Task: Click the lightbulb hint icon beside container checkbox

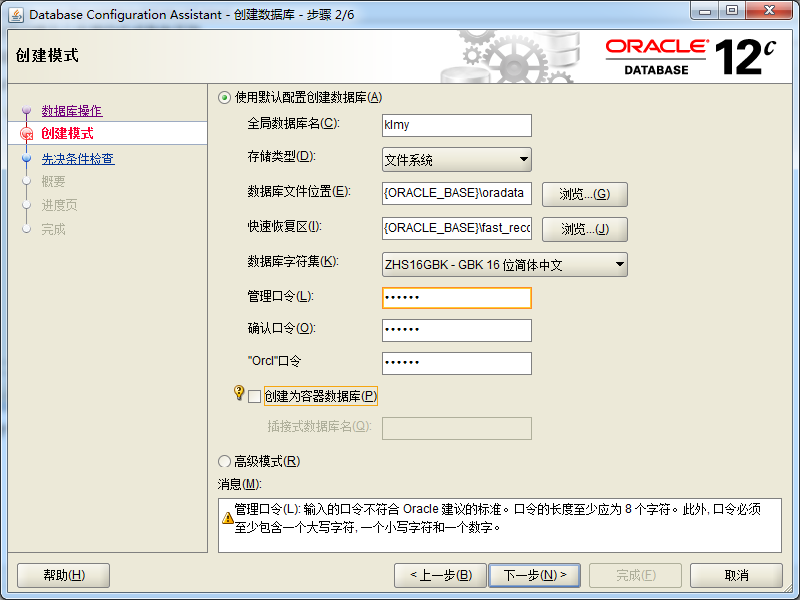Action: click(238, 392)
